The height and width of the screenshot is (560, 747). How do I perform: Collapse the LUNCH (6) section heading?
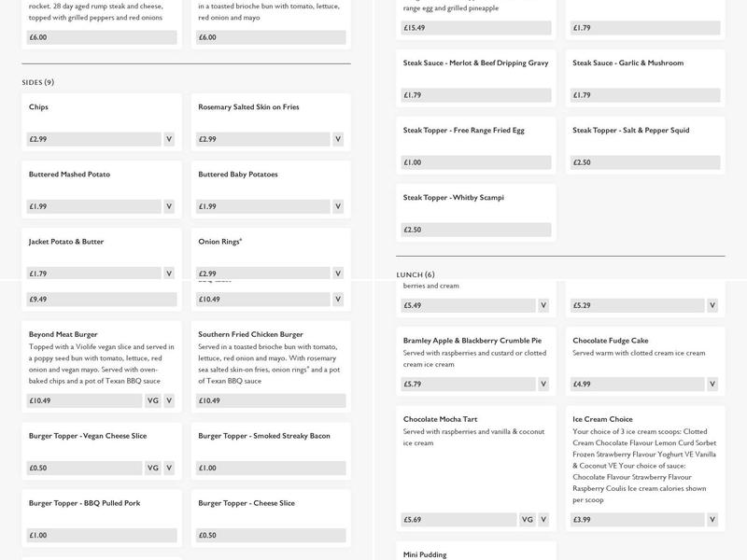click(x=416, y=274)
